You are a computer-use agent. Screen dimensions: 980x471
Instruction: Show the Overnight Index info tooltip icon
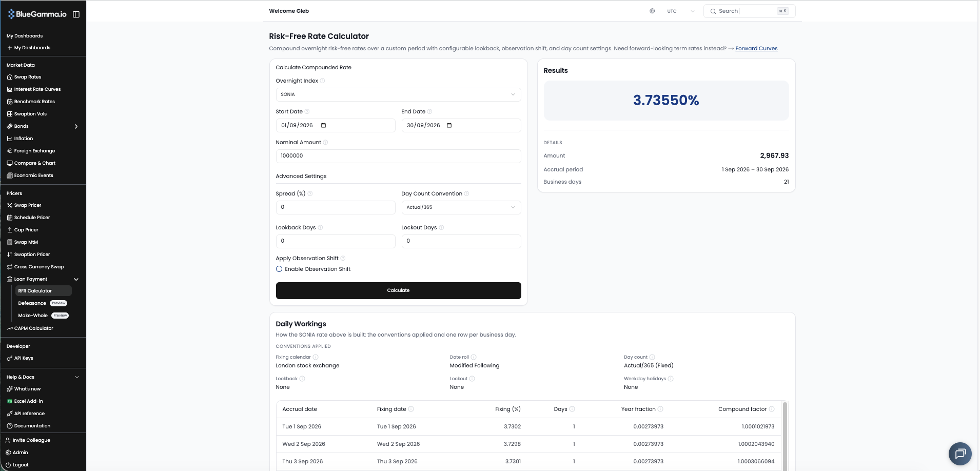322,81
